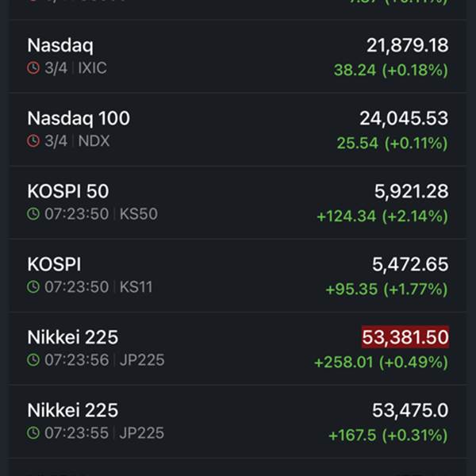Tap the green clock icon beside KS11 ticker
The image size is (476, 476).
[x=33, y=287]
